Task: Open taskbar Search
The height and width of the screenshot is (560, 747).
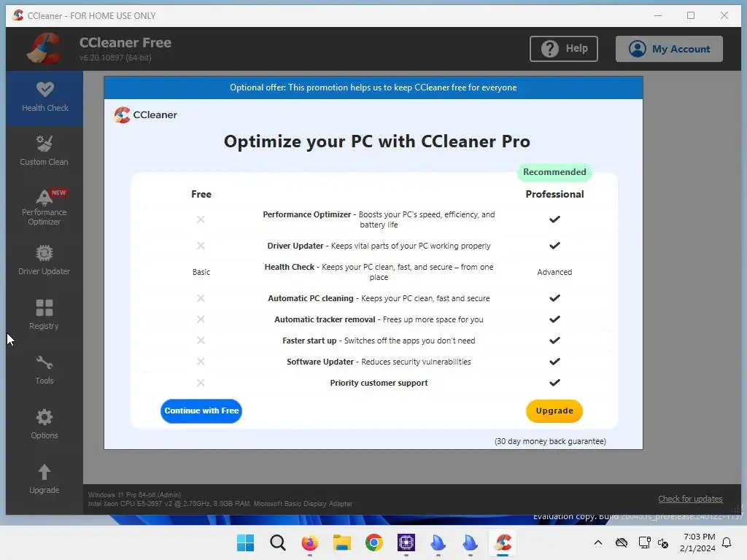Action: [277, 542]
